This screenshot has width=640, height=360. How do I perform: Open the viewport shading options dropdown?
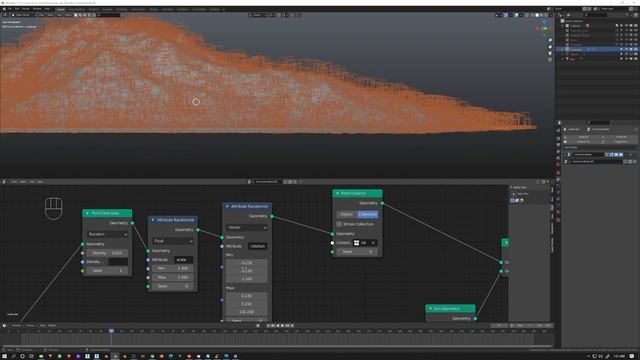tap(551, 15)
